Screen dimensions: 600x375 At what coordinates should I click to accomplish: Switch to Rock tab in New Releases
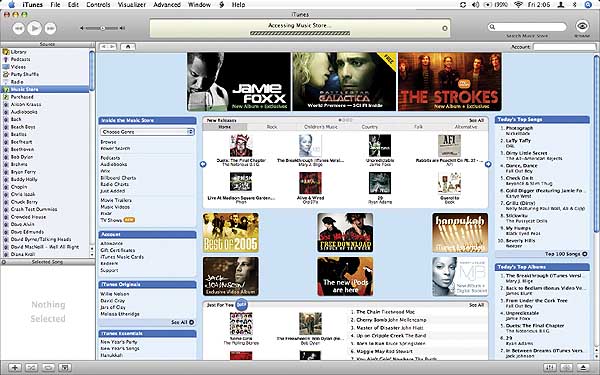click(x=272, y=127)
